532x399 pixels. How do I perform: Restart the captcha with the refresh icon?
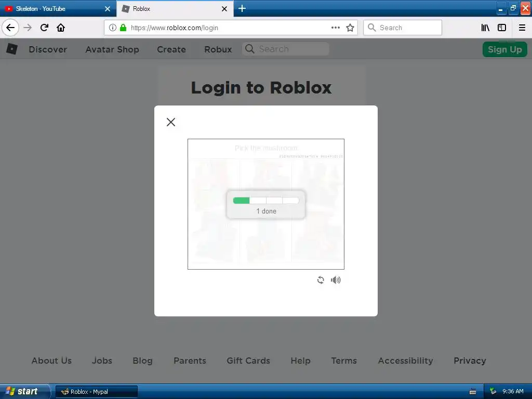321,280
